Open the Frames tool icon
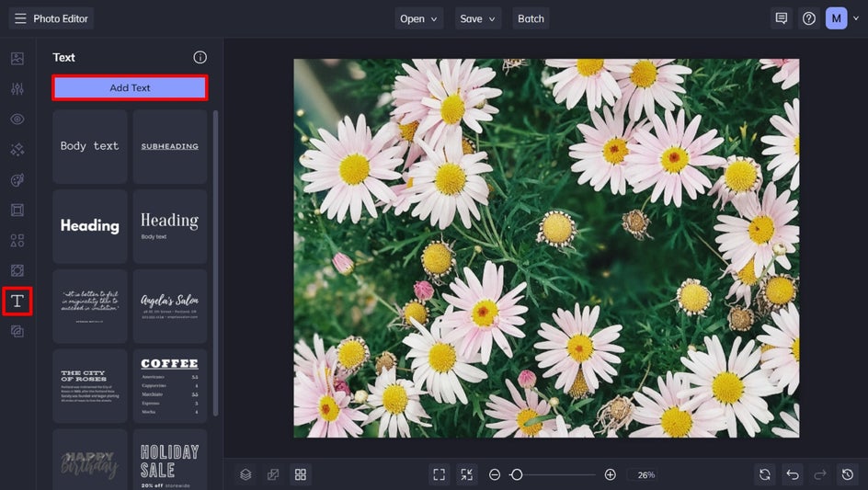Viewport: 868px width, 490px height. click(17, 211)
